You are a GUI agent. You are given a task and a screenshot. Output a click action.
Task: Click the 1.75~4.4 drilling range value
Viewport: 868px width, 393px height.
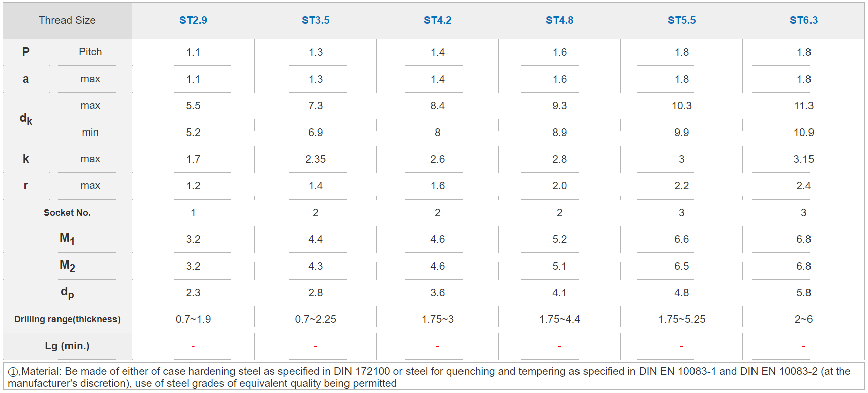pyautogui.click(x=560, y=319)
